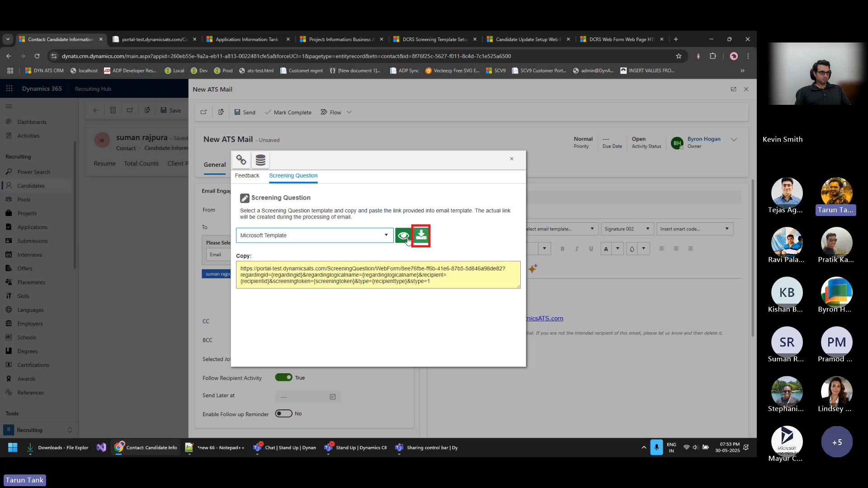The height and width of the screenshot is (488, 868).
Task: Center align text in the editor
Action: pos(676,249)
